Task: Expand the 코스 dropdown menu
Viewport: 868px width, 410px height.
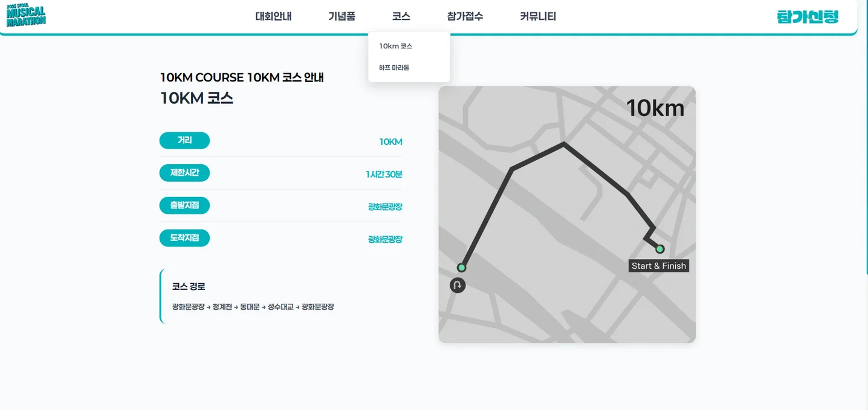Action: tap(401, 17)
